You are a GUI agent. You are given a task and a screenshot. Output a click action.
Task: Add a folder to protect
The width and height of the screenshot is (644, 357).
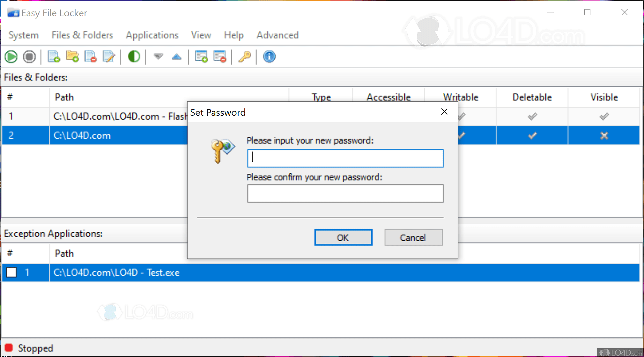pyautogui.click(x=72, y=56)
